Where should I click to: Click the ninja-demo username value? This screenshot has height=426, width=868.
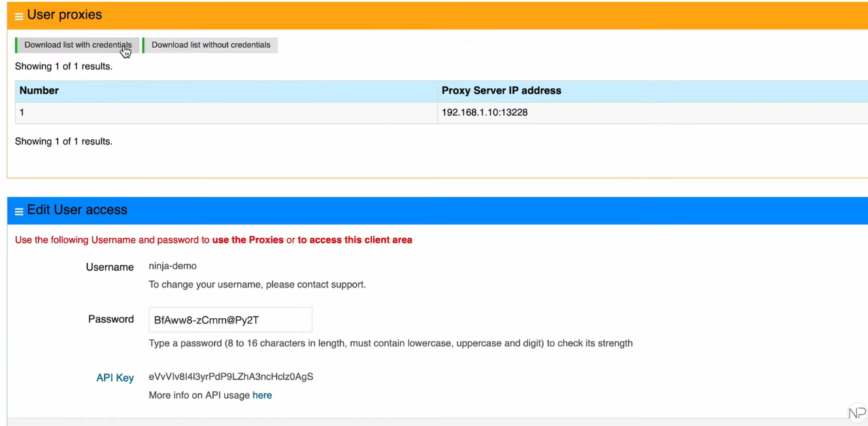tap(173, 266)
